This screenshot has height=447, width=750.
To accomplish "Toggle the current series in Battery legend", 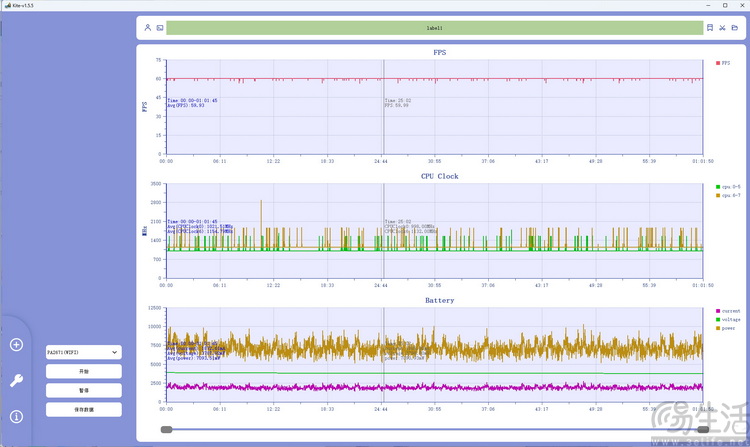I will point(727,311).
